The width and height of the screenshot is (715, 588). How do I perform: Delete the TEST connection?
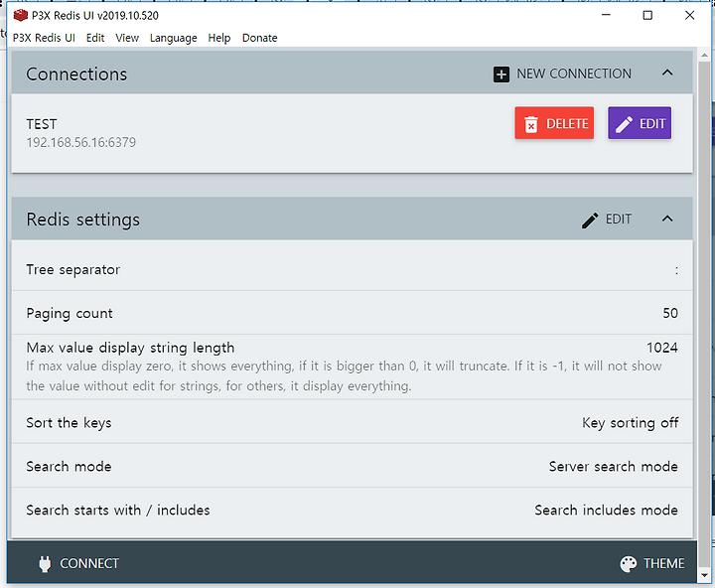(x=554, y=123)
